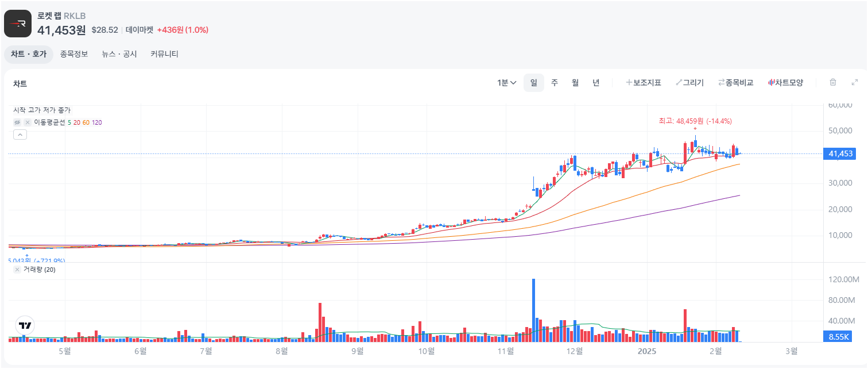
Task: Remove the 거래량 volume indicator
Action: point(17,270)
